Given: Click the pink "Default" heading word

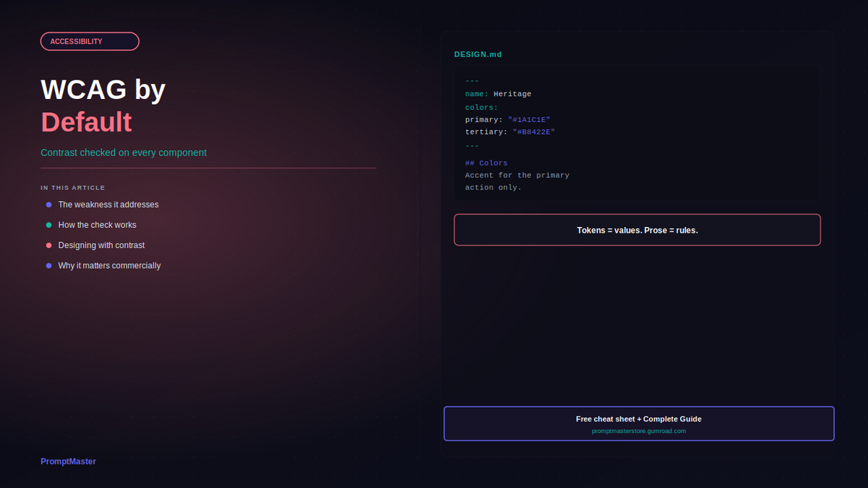Looking at the screenshot, I should pyautogui.click(x=86, y=122).
